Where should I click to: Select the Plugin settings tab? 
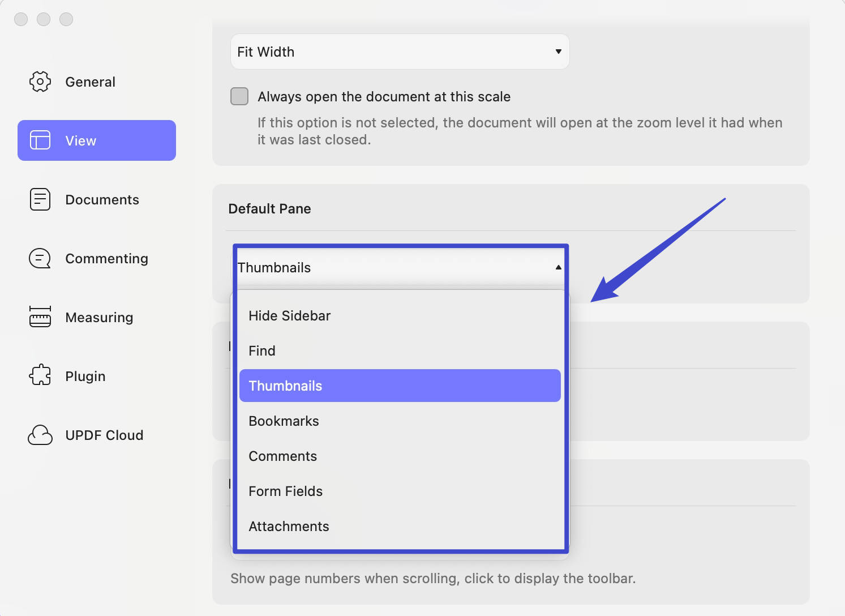[x=97, y=376]
